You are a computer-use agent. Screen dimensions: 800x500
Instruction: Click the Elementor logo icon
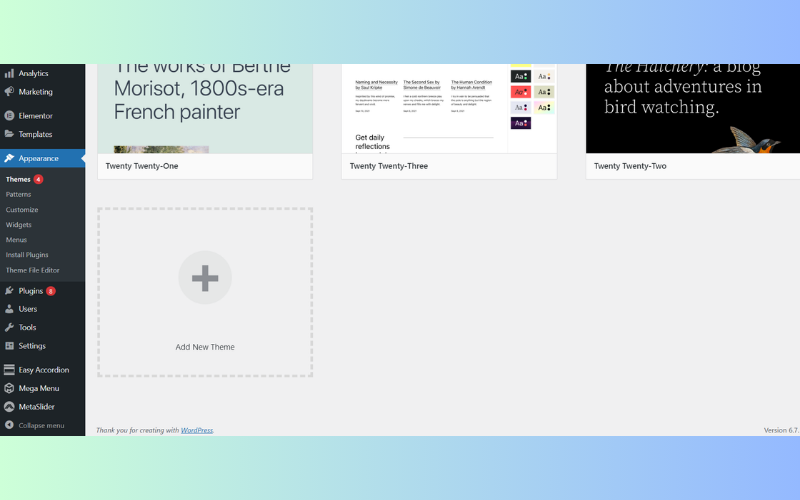pyautogui.click(x=9, y=116)
